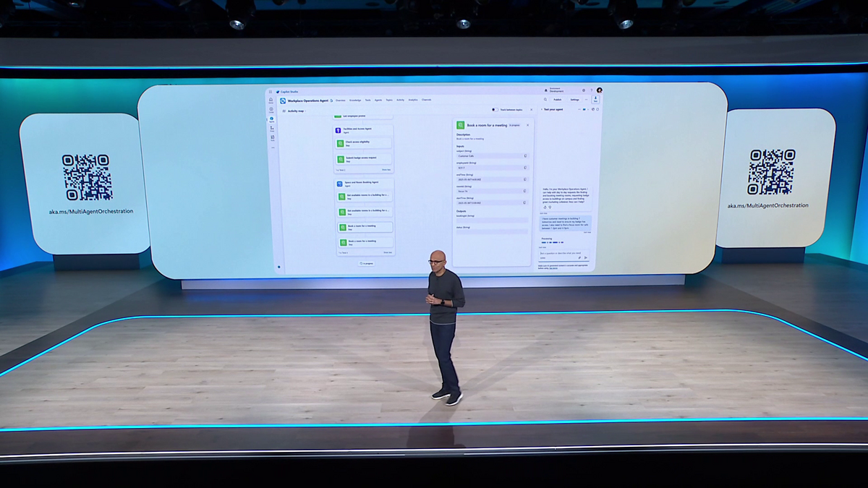Click the Workplace Operations Agent icon
Viewport: 868px width, 488px height.
pyautogui.click(x=283, y=100)
